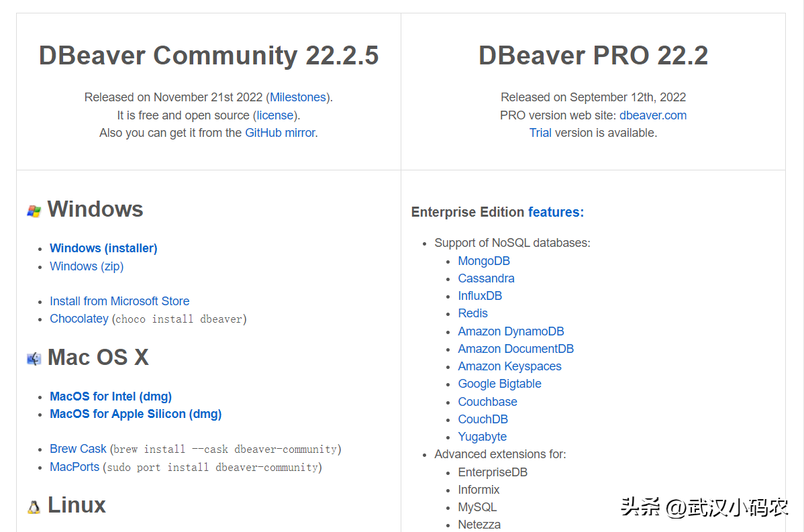804x532 pixels.
Task: Click the Mac OS X section heading text
Action: pyautogui.click(x=99, y=357)
